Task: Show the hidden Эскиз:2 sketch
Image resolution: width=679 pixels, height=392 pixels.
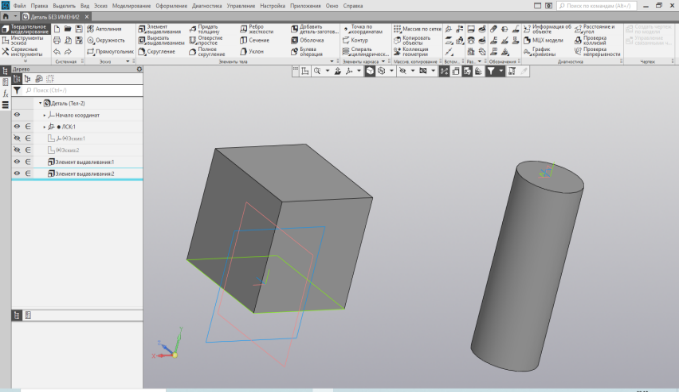Action: [17, 150]
